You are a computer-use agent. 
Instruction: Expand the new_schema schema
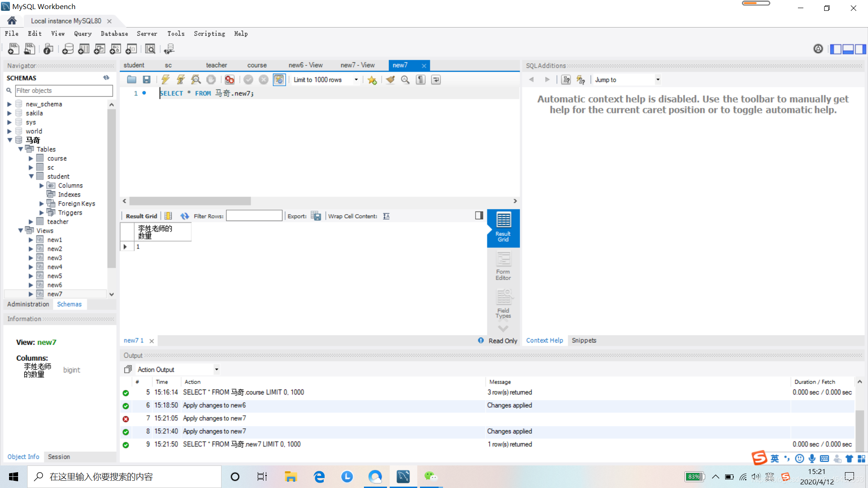point(9,104)
